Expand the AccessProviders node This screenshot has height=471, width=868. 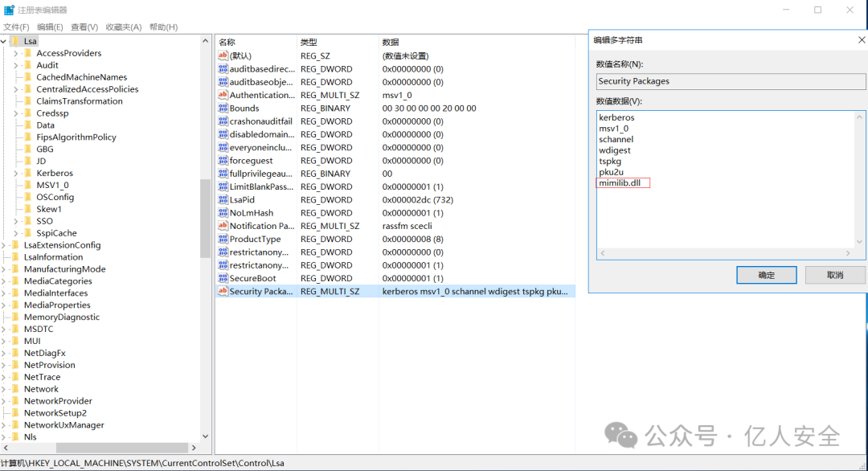16,53
